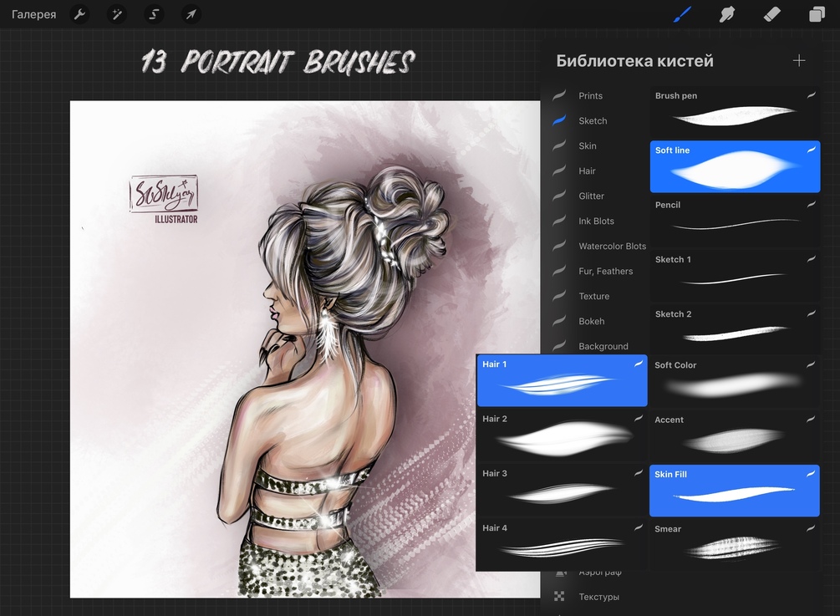
Task: Choose the Sketch 2 brush
Action: [735, 330]
